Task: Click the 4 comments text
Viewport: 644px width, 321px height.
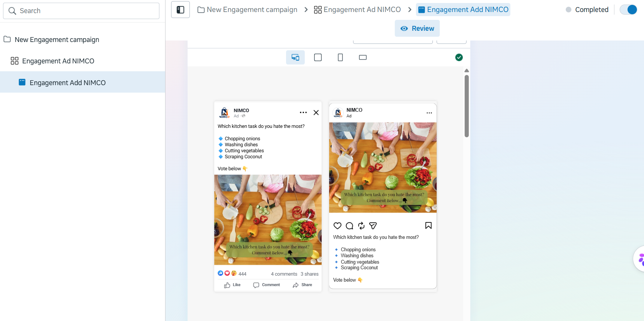Action: (x=284, y=274)
